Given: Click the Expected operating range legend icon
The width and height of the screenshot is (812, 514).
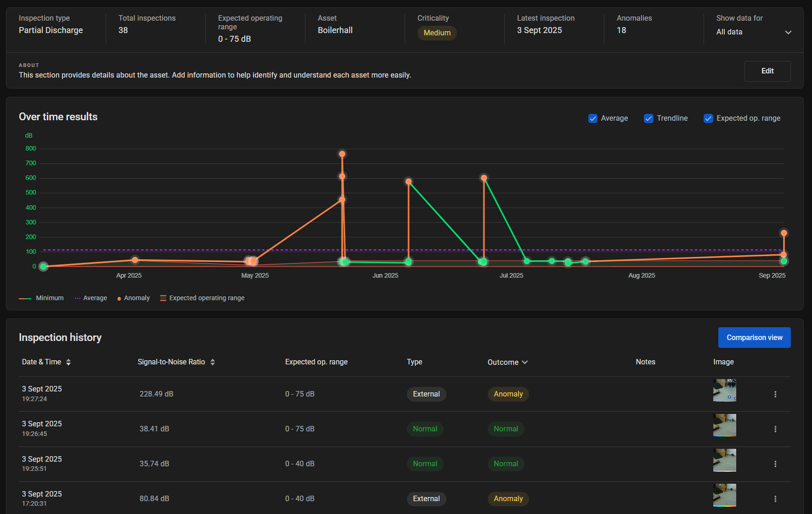Looking at the screenshot, I should click(163, 298).
